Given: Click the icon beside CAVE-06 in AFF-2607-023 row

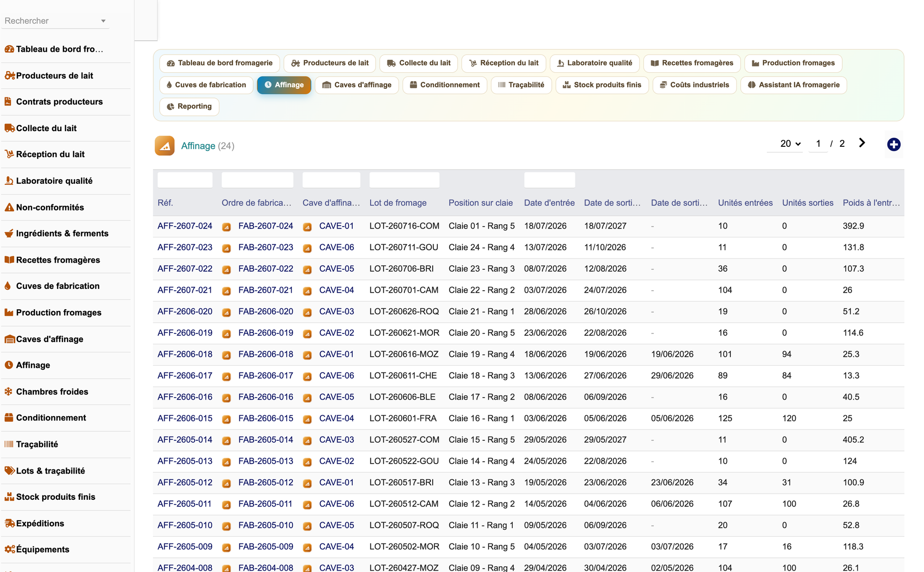Looking at the screenshot, I should pos(307,248).
